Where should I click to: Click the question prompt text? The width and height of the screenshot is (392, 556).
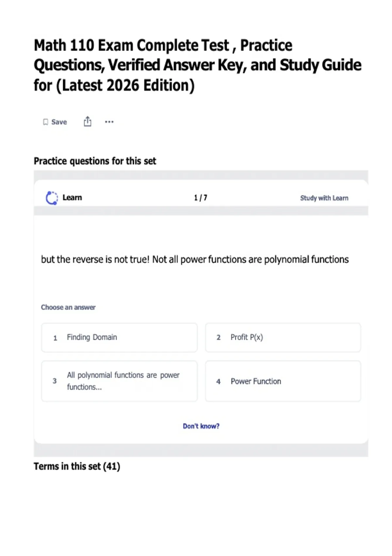coord(195,259)
